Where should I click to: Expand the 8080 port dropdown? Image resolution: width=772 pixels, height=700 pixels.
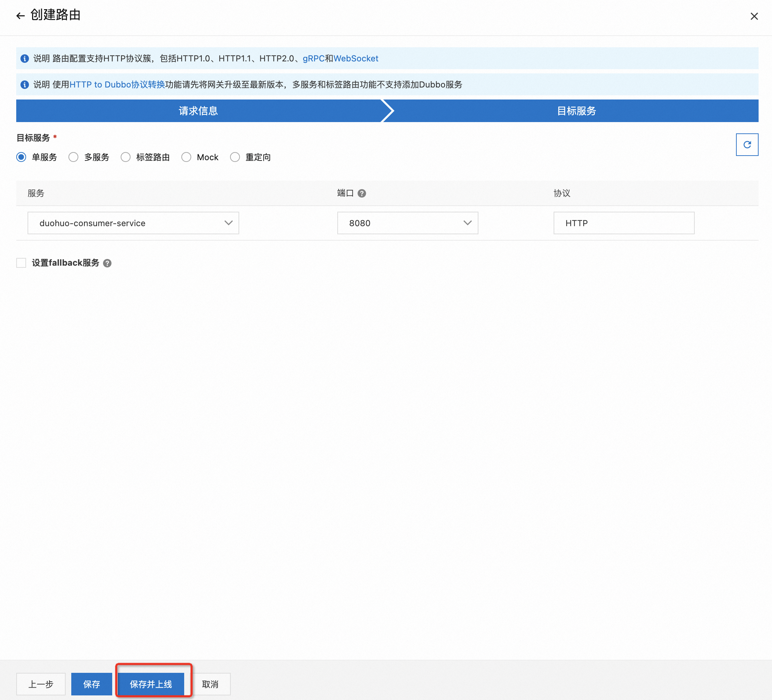pyautogui.click(x=408, y=223)
